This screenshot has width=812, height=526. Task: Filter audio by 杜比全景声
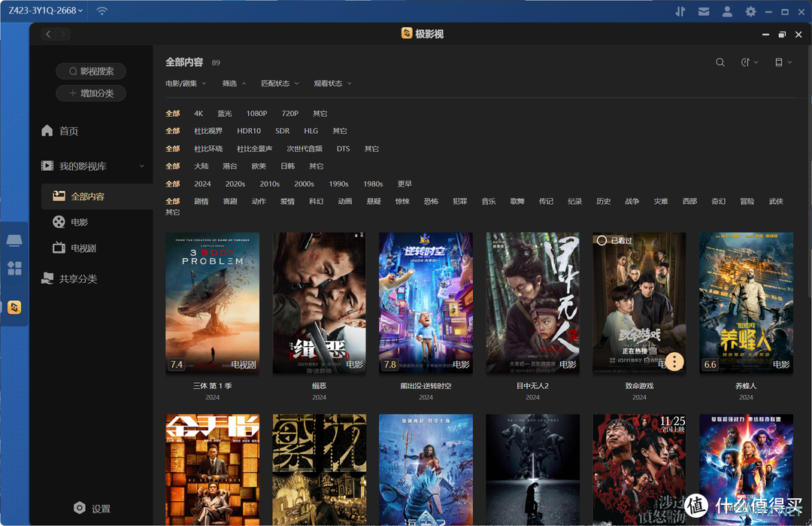pyautogui.click(x=254, y=149)
